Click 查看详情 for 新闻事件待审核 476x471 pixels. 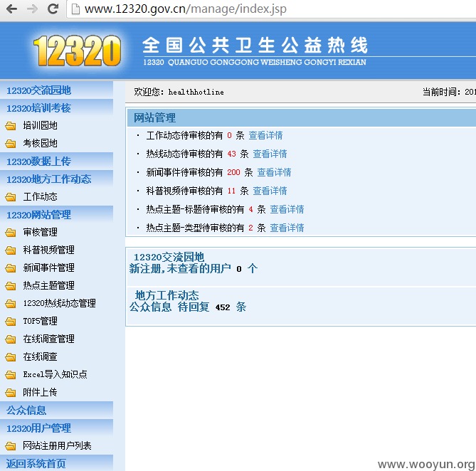274,172
